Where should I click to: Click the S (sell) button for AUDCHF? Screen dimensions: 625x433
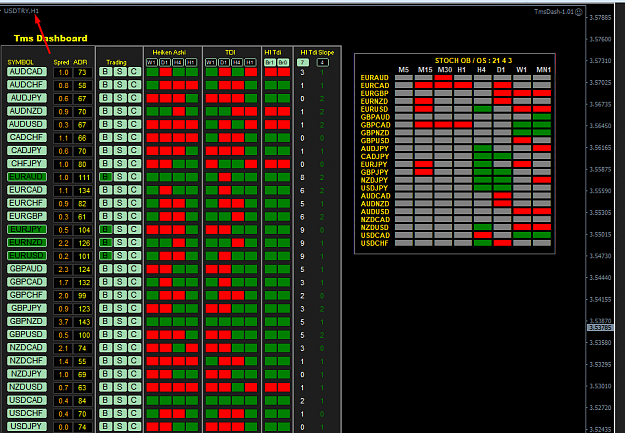tap(120, 85)
